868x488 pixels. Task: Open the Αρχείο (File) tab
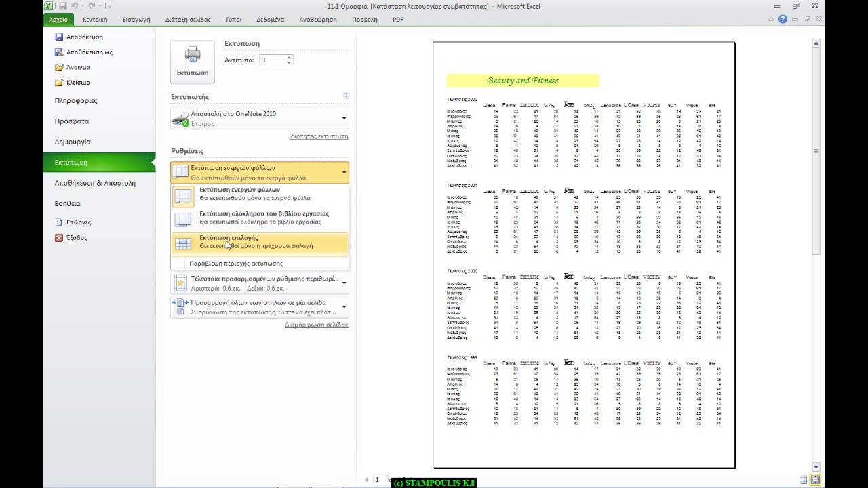coord(58,20)
